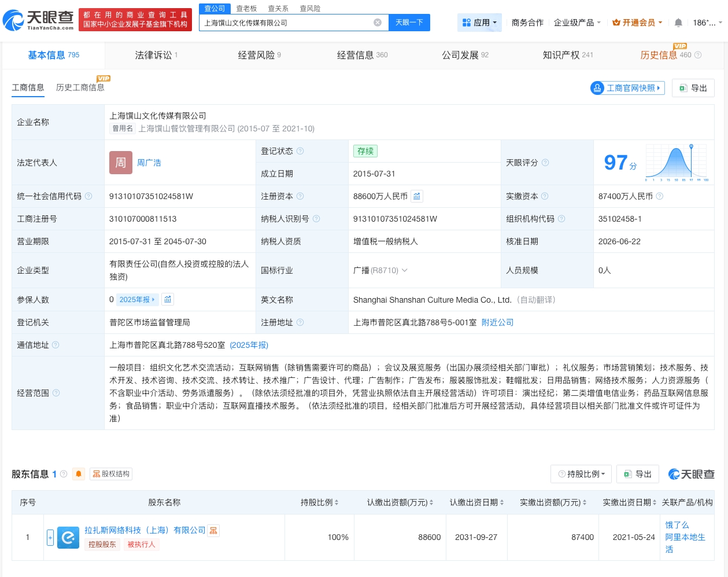
Task: Click help icon next to 统一社会信用代码
Action: pyautogui.click(x=88, y=196)
